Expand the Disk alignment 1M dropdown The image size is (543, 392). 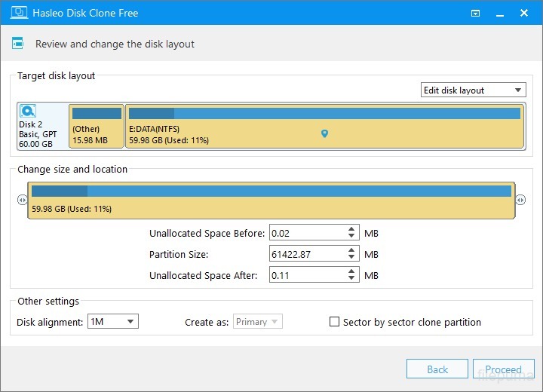(113, 322)
